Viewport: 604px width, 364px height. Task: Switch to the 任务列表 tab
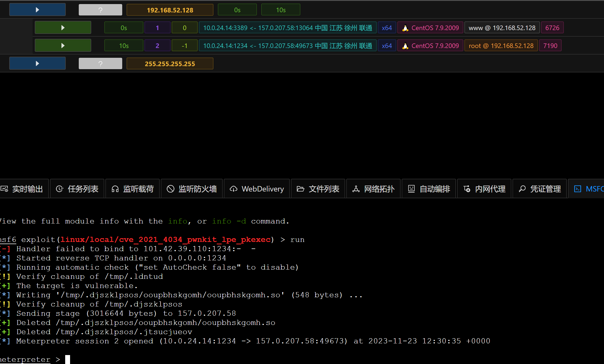pyautogui.click(x=77, y=189)
